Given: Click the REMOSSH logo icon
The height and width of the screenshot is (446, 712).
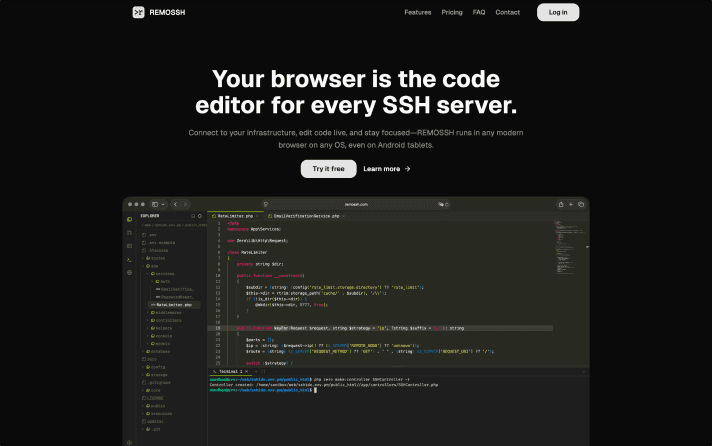Looking at the screenshot, I should point(138,12).
